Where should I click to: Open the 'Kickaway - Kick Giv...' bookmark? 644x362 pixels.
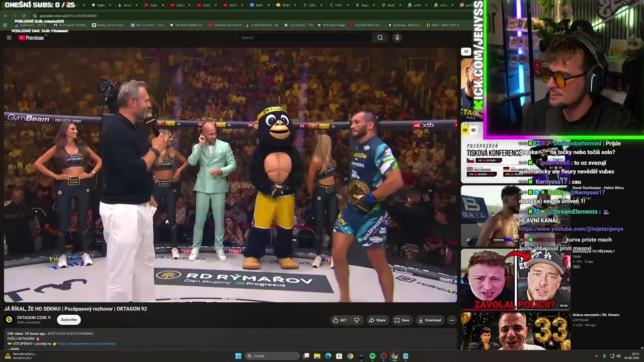coord(405,25)
